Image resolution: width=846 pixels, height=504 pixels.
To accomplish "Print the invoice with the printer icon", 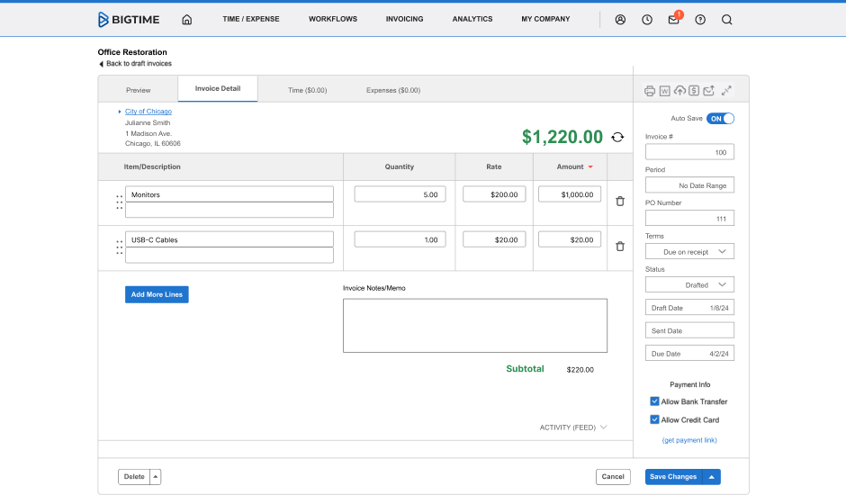I will (x=650, y=91).
